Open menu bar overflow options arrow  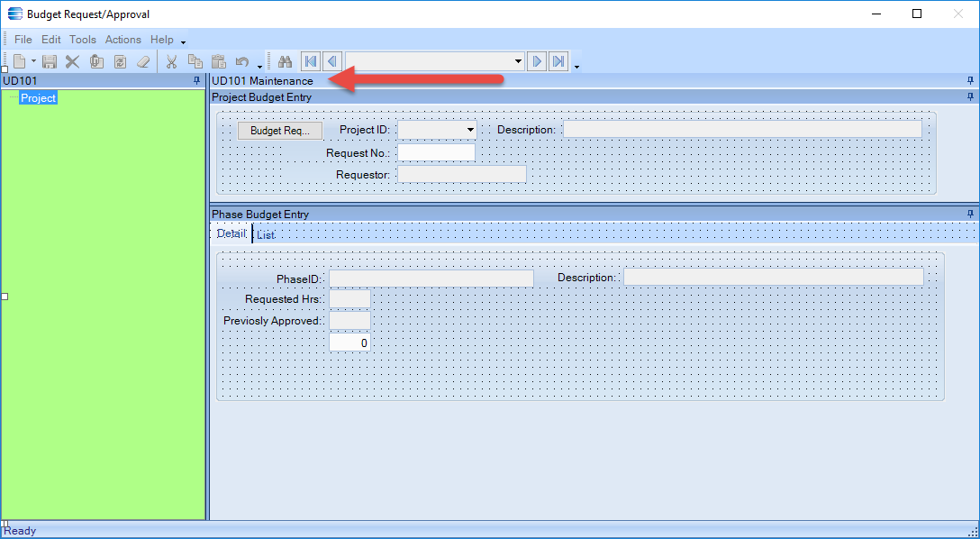point(183,42)
